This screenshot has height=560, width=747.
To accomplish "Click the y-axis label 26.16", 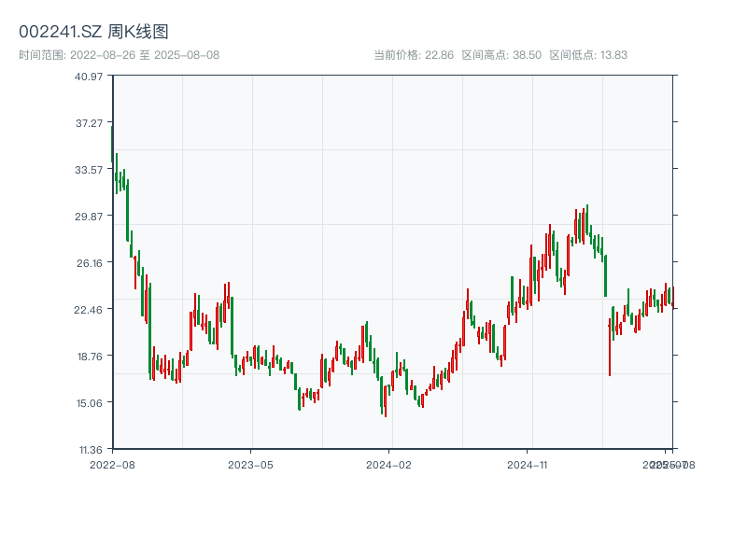I will pos(90,263).
